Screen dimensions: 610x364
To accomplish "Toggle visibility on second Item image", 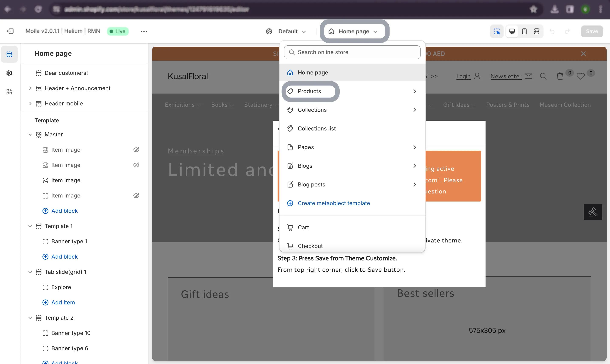I will (137, 165).
